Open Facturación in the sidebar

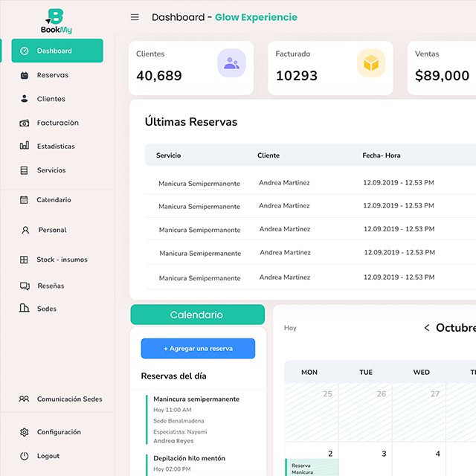click(x=58, y=123)
